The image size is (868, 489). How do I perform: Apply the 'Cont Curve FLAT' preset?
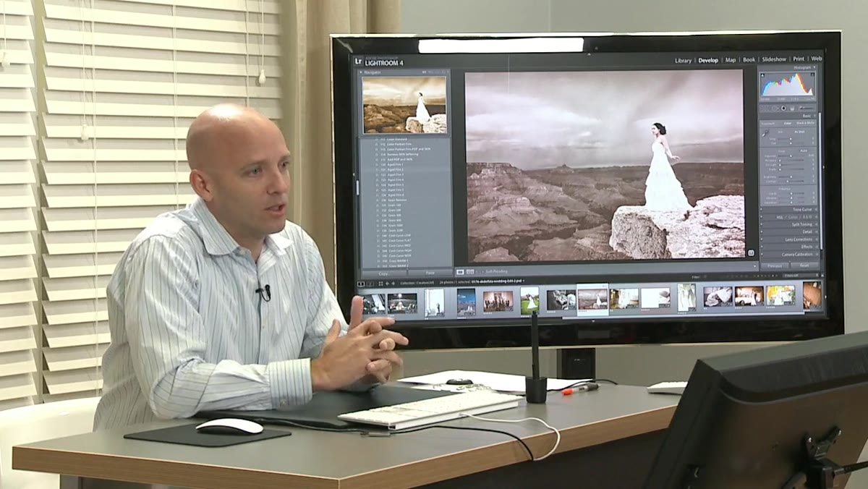point(399,240)
